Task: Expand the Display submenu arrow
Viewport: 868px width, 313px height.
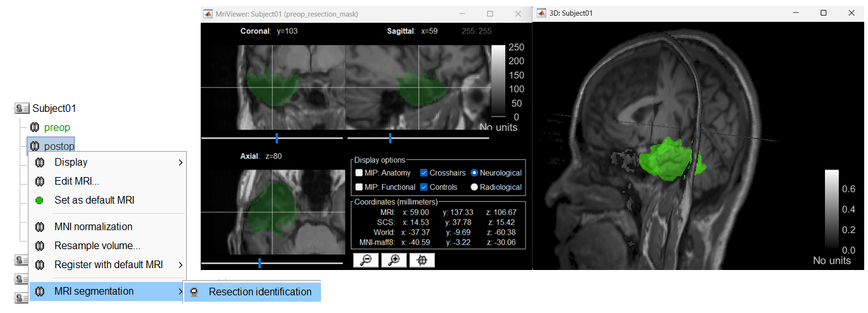Action: pos(180,163)
